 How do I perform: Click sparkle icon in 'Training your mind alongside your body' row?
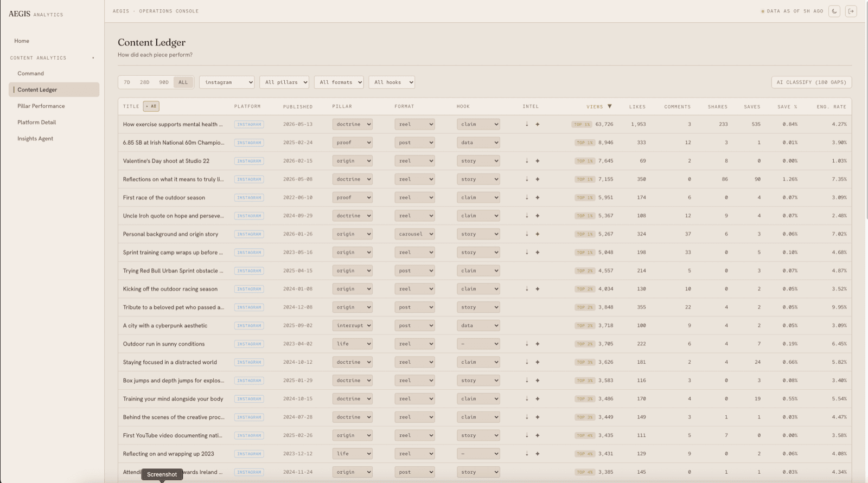point(538,398)
